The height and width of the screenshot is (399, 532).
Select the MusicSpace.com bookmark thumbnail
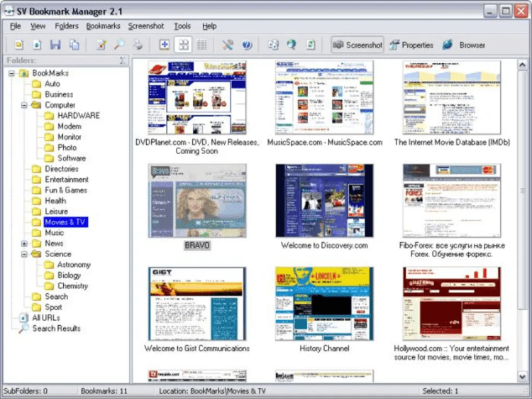click(x=324, y=97)
